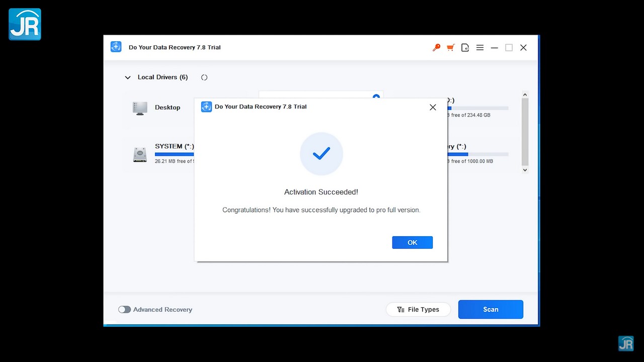Click the orange key activation icon
Viewport: 644px width, 362px height.
pyautogui.click(x=436, y=47)
